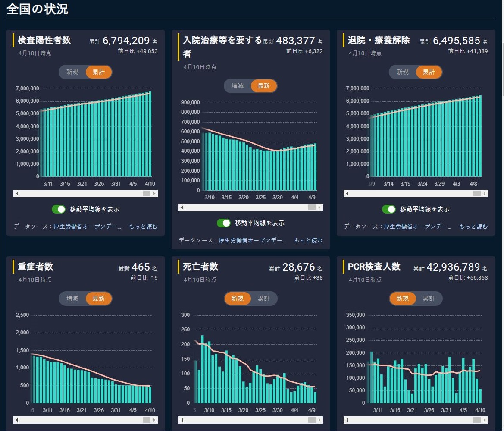
Task: Switch 死亡者数 chart to 累計
Action: [264, 299]
